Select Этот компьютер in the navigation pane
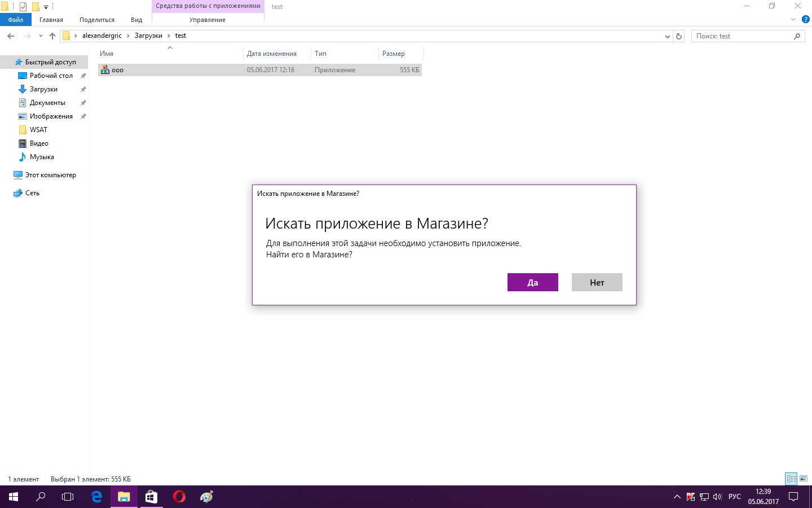812x508 pixels. pyautogui.click(x=50, y=175)
